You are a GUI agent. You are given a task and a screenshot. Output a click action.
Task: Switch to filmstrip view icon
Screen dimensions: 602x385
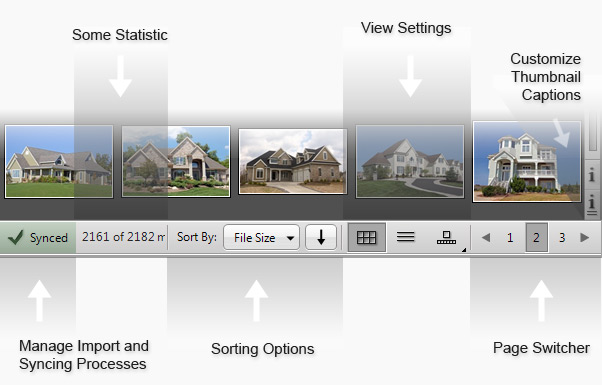click(x=446, y=238)
